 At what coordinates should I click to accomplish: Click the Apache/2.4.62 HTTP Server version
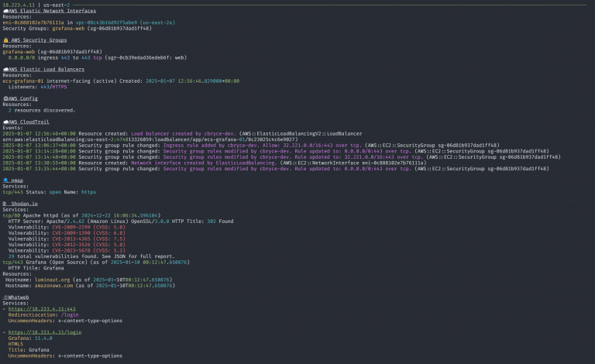point(65,221)
